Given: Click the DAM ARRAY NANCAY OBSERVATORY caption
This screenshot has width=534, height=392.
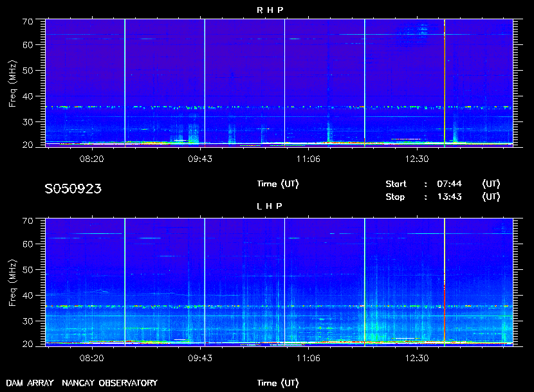Looking at the screenshot, I should (82, 383).
